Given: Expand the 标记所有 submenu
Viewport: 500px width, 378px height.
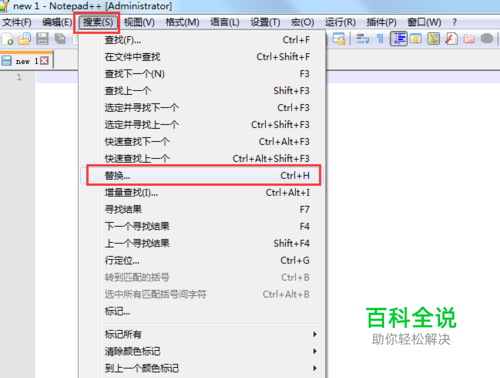Looking at the screenshot, I should 203,334.
